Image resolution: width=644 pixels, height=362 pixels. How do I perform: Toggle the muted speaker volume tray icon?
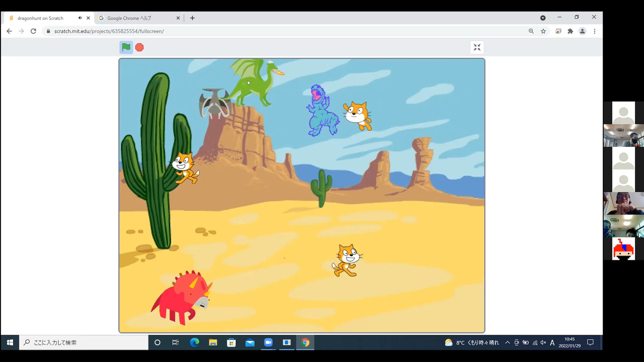point(543,343)
